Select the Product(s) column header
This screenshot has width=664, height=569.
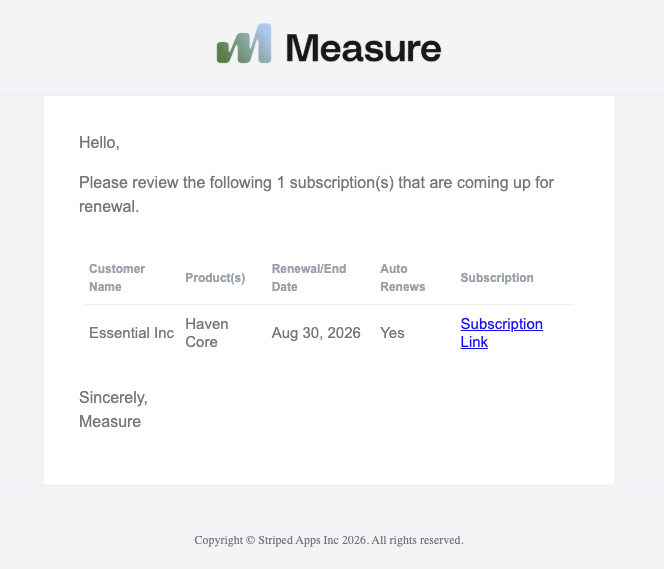(x=215, y=278)
